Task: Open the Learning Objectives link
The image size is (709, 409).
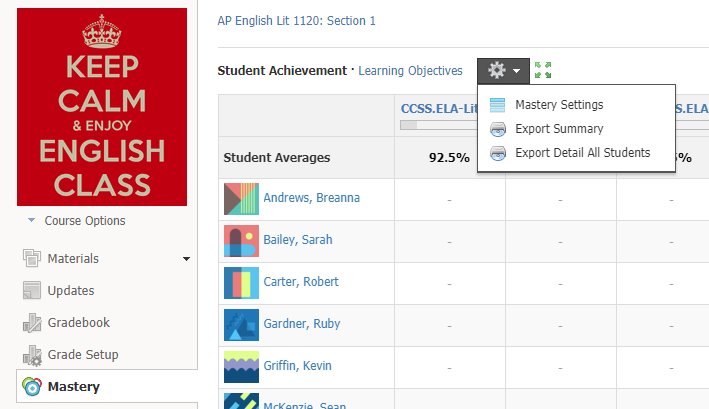Action: click(x=410, y=71)
